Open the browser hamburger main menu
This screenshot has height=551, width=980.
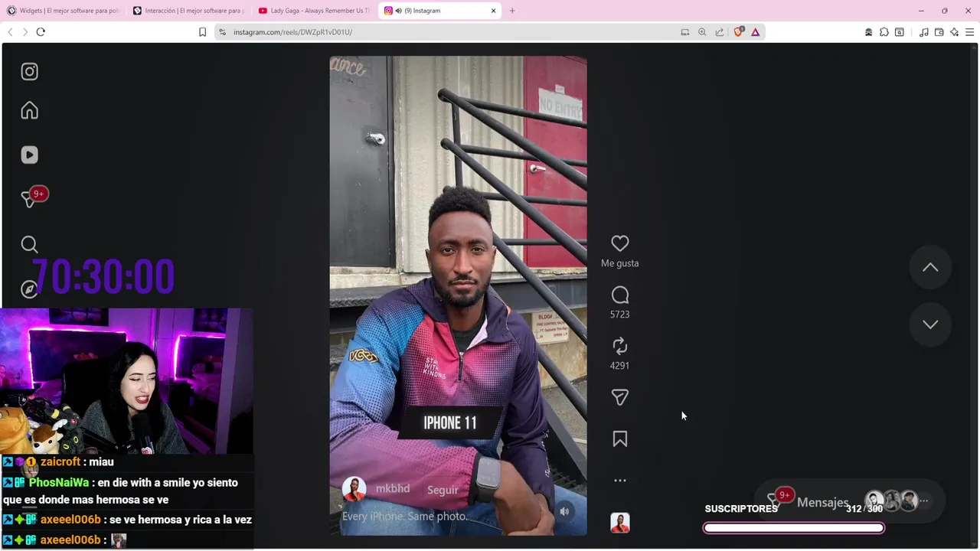point(970,32)
